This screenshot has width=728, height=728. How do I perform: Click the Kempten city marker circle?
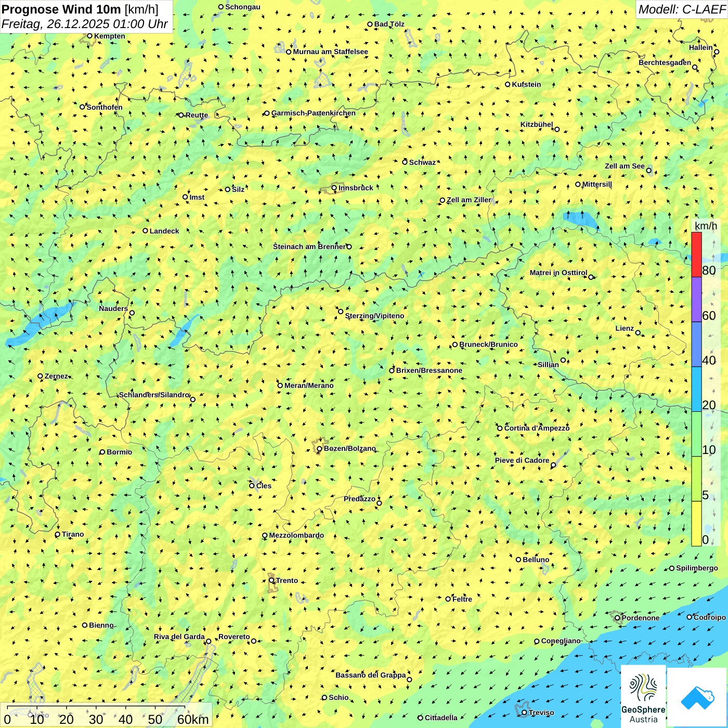coord(89,36)
